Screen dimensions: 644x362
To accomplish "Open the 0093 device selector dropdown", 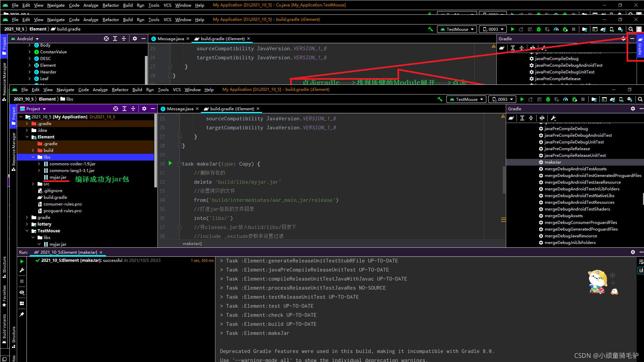I will click(x=502, y=99).
